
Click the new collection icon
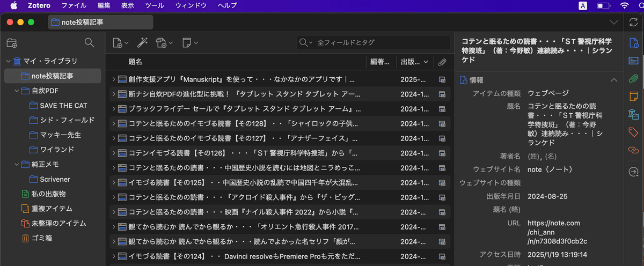point(11,43)
